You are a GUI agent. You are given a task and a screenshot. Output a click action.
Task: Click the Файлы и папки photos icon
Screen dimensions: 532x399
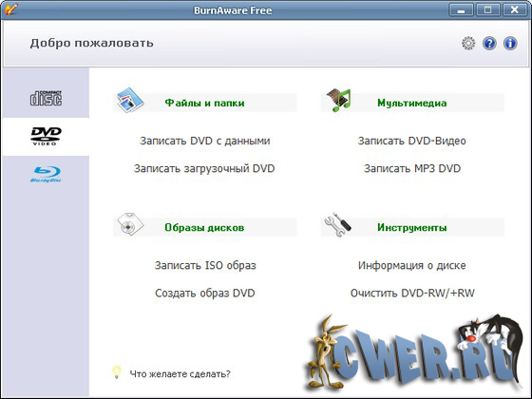tap(130, 100)
